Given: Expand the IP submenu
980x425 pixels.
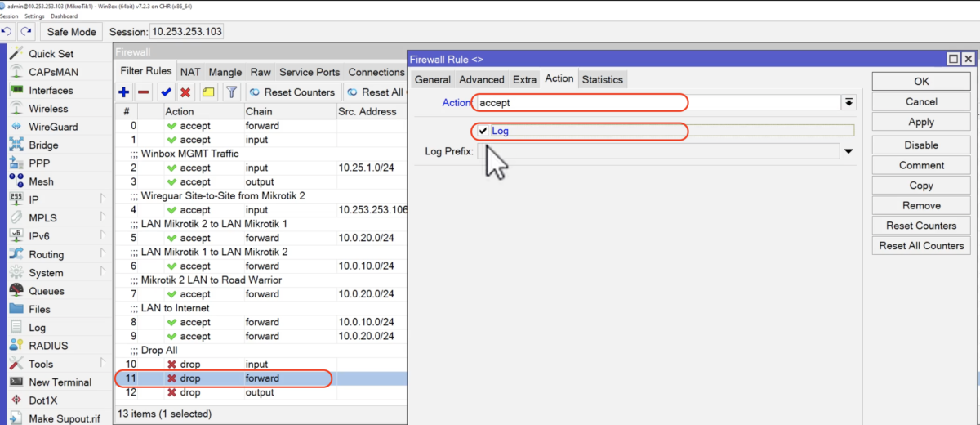Looking at the screenshot, I should tap(103, 199).
